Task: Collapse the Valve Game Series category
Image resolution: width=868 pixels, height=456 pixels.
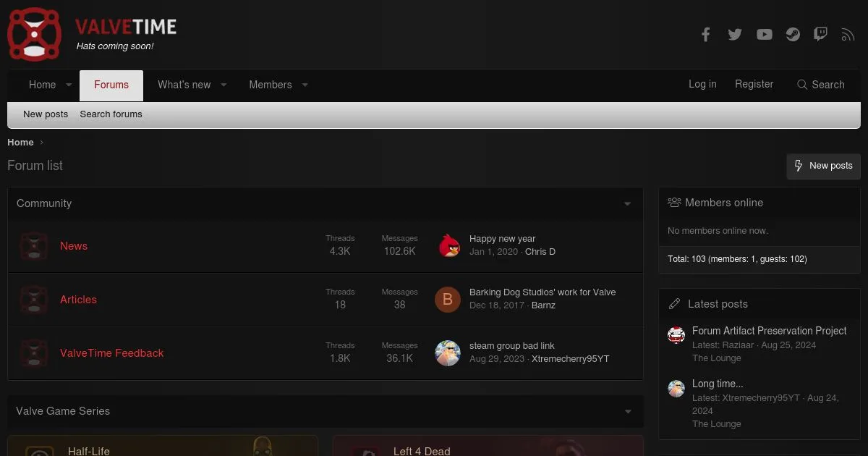Action: (627, 412)
